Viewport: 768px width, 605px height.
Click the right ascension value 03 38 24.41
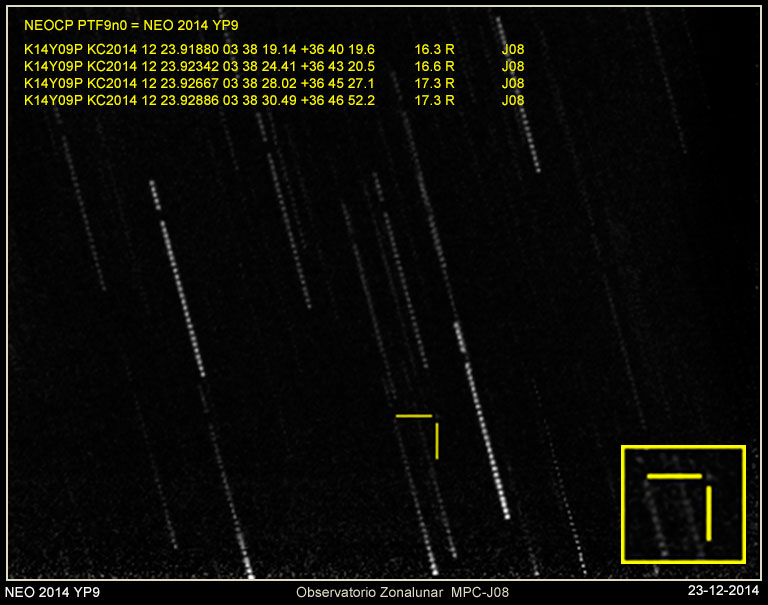pos(259,66)
